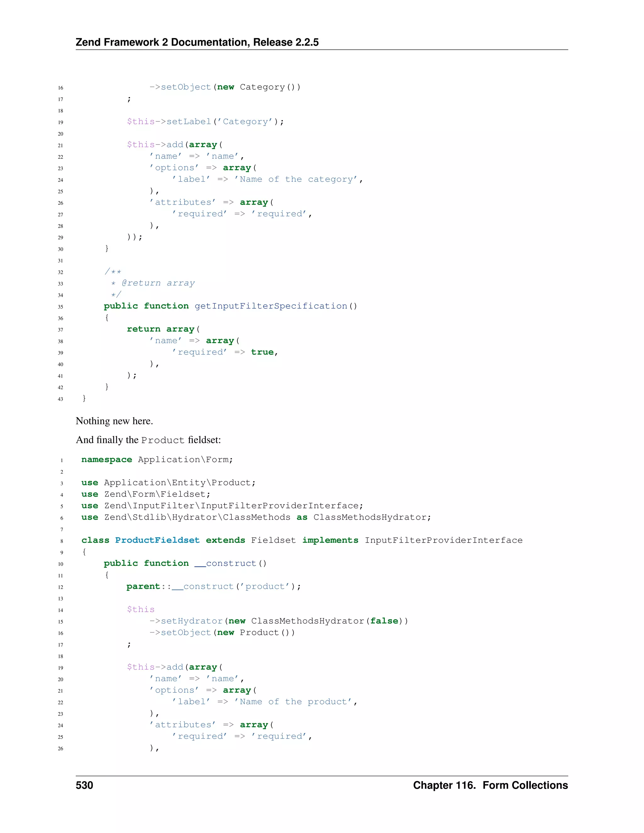Click the page number '530'
The height and width of the screenshot is (833, 644).
(x=84, y=785)
